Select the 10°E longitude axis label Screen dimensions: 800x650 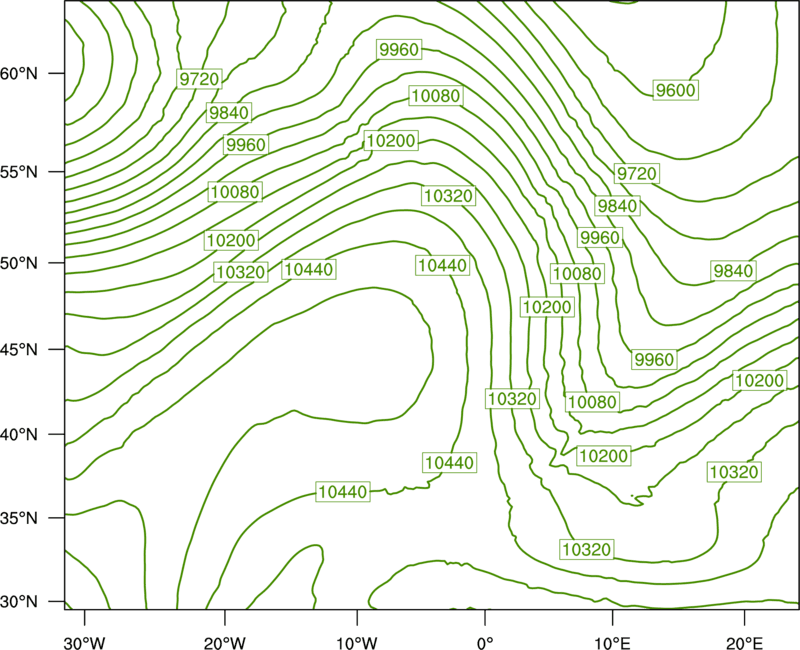click(612, 643)
